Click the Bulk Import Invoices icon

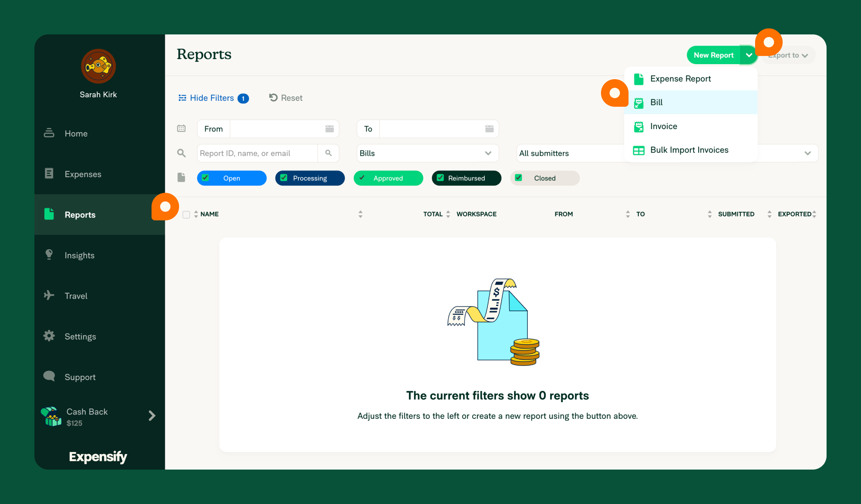[638, 150]
